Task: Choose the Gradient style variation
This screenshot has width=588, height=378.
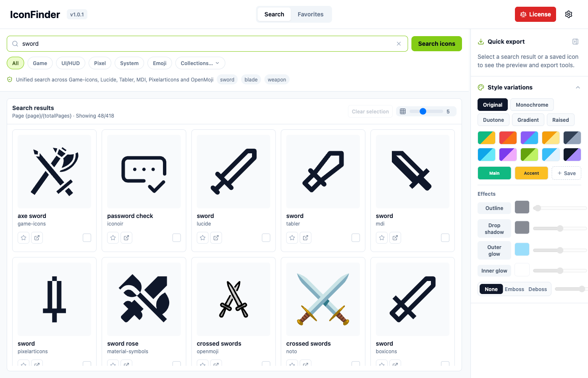Action: [528, 120]
